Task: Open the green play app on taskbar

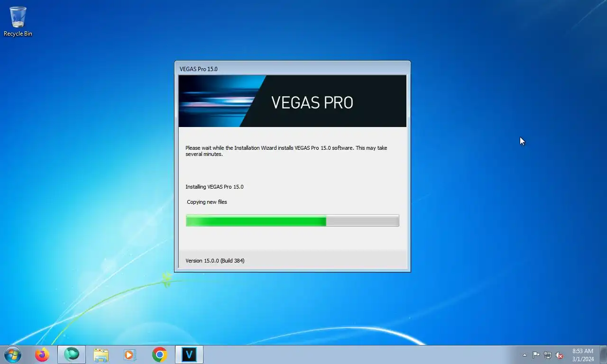Action: (x=72, y=355)
